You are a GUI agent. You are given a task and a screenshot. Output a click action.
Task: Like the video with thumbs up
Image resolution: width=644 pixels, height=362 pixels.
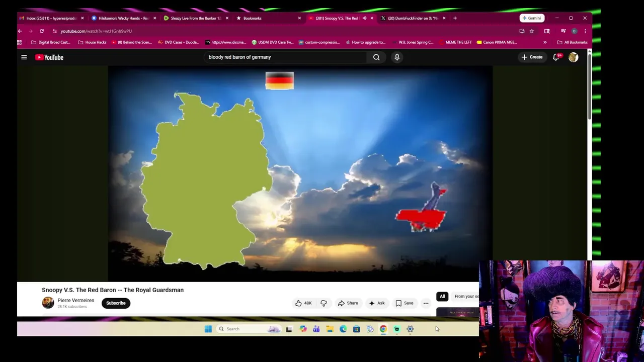(x=303, y=303)
